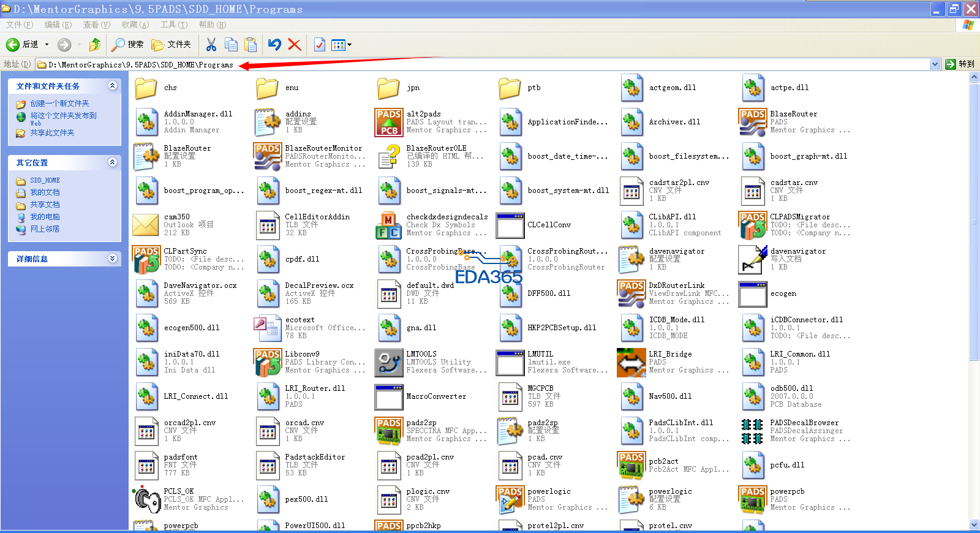
Task: Open the 查看(V) menu
Action: [97, 25]
